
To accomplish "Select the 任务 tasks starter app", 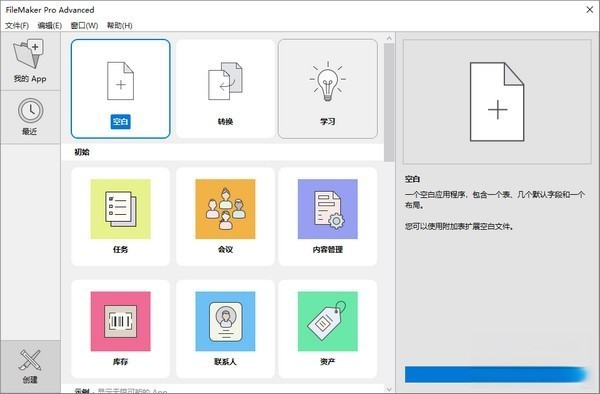I will [121, 217].
